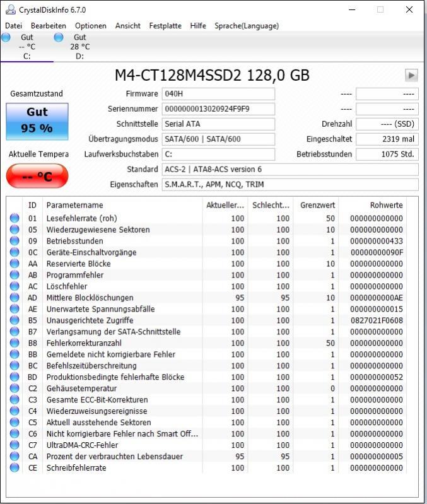Minimize the CrystalDiskInfo window
Viewport: 427px width, 504px height.
click(x=352, y=9)
